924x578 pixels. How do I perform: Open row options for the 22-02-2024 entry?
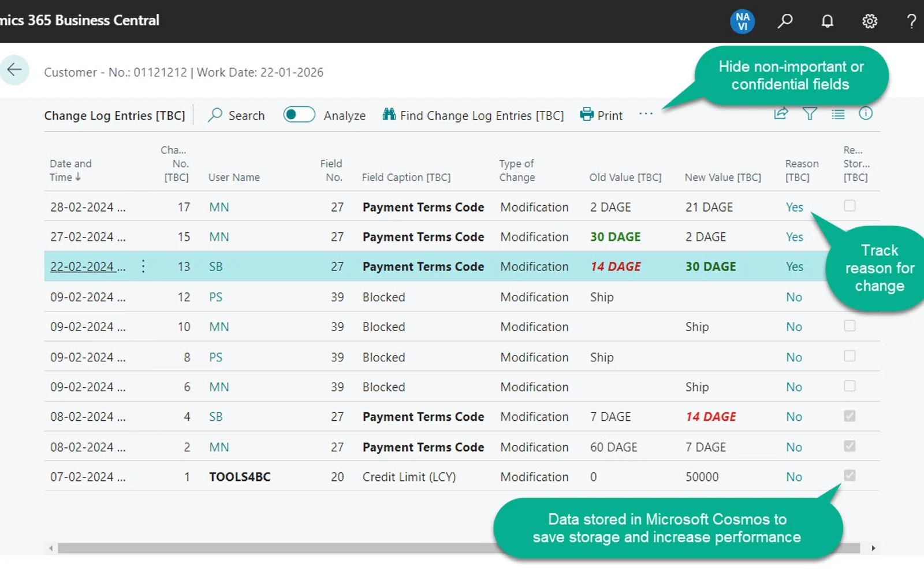(x=143, y=266)
